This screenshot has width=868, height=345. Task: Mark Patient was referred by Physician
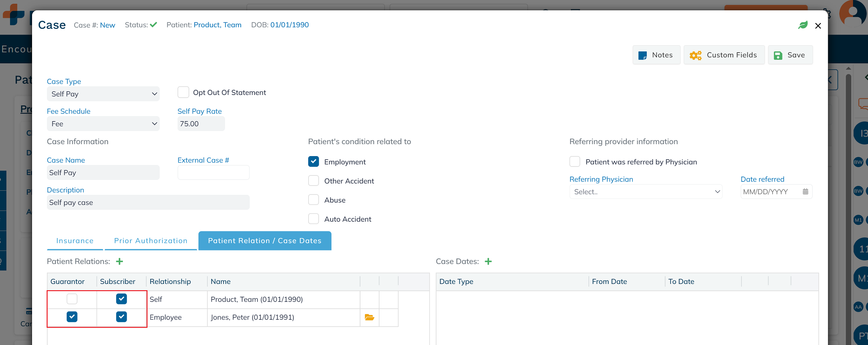[575, 162]
